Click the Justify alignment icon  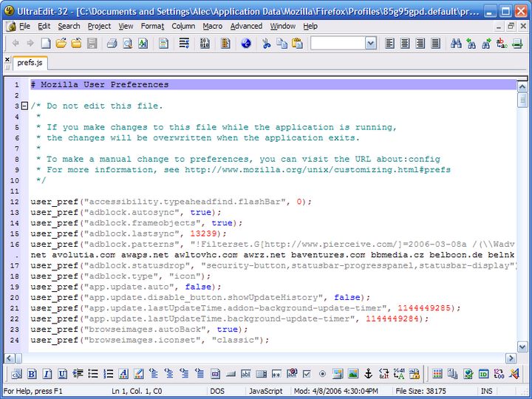[436, 44]
